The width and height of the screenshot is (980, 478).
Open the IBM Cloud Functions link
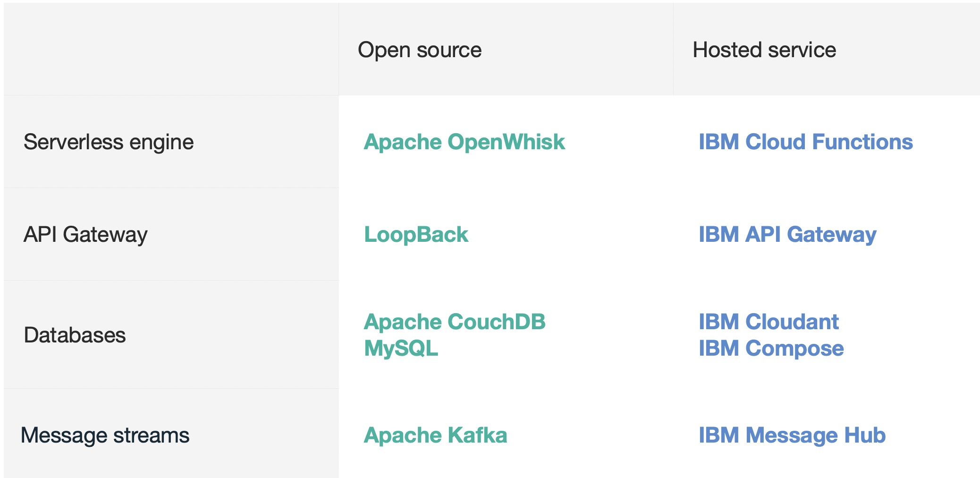pos(805,142)
